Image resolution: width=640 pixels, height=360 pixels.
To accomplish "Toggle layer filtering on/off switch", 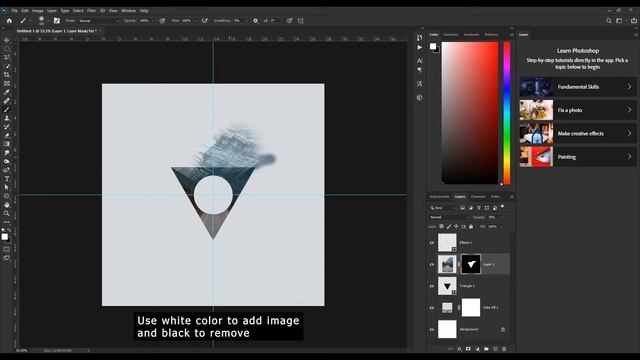I will click(x=502, y=207).
